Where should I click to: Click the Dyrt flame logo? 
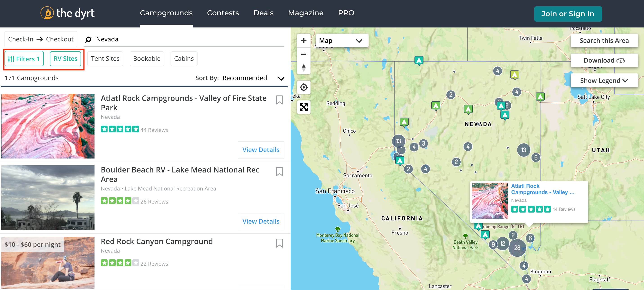47,13
